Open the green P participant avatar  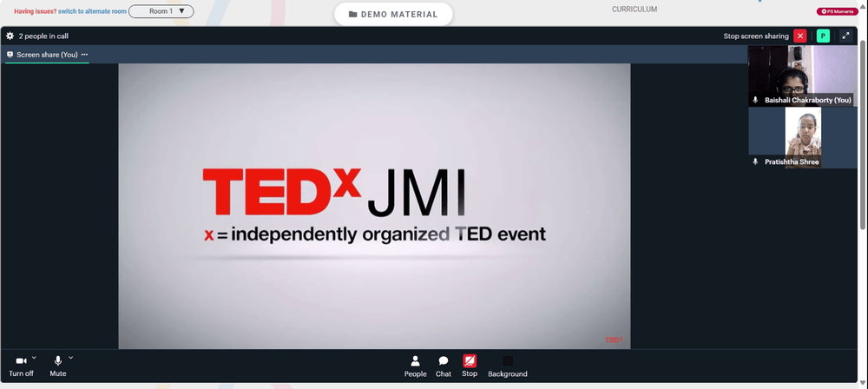[x=823, y=36]
